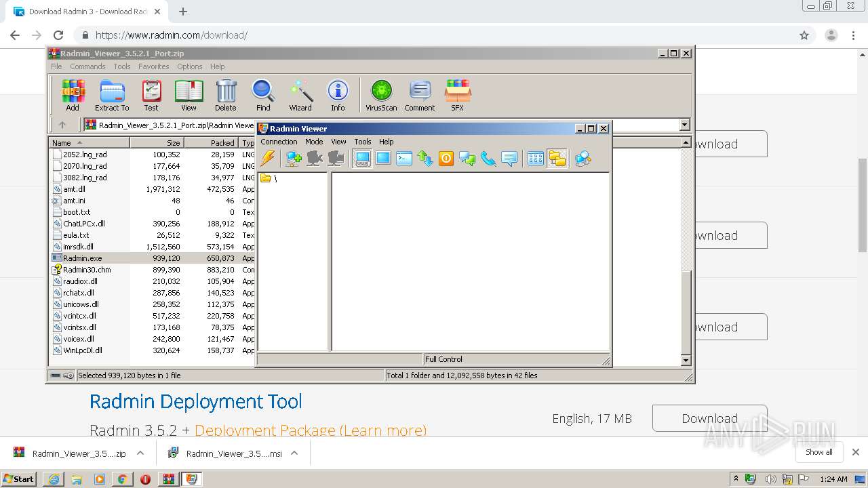Open the Commands menu in WinRAR

(x=87, y=66)
